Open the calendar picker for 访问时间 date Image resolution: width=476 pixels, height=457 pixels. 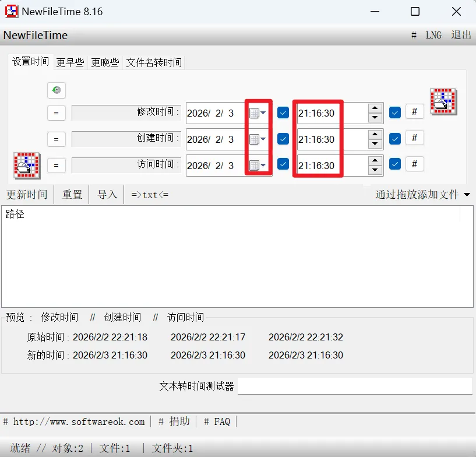coord(258,166)
